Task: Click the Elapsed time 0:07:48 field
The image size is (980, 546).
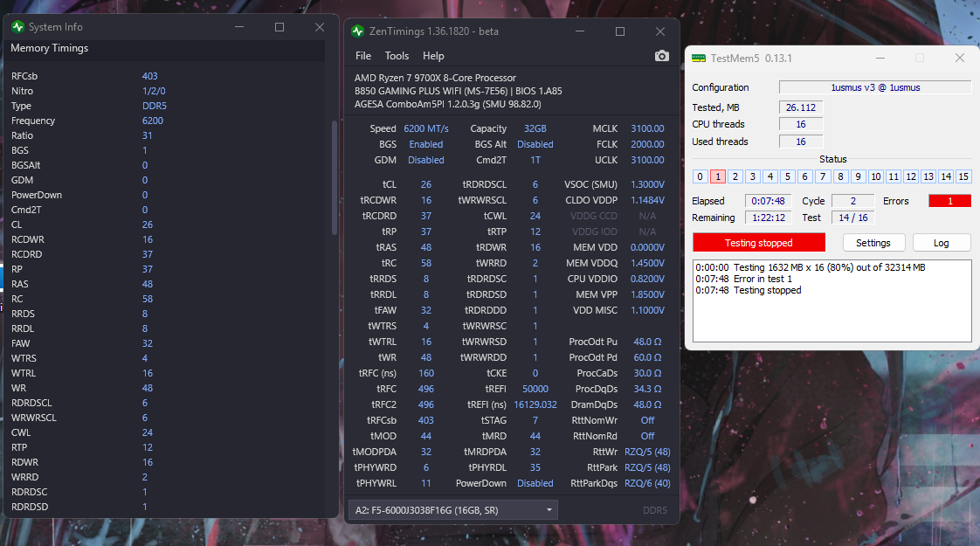Action: 768,201
